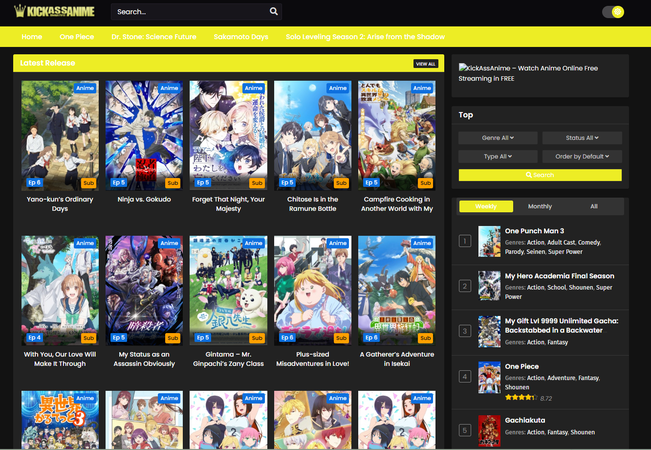
Task: Open Campfire Cooking in Another World poster
Action: [x=397, y=136]
